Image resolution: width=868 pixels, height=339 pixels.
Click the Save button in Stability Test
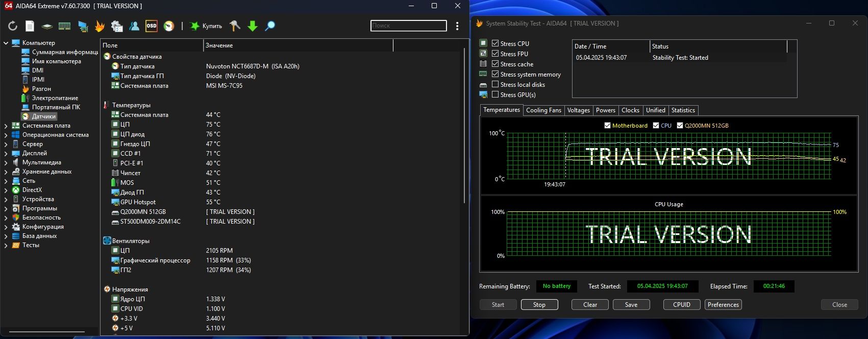tap(631, 305)
